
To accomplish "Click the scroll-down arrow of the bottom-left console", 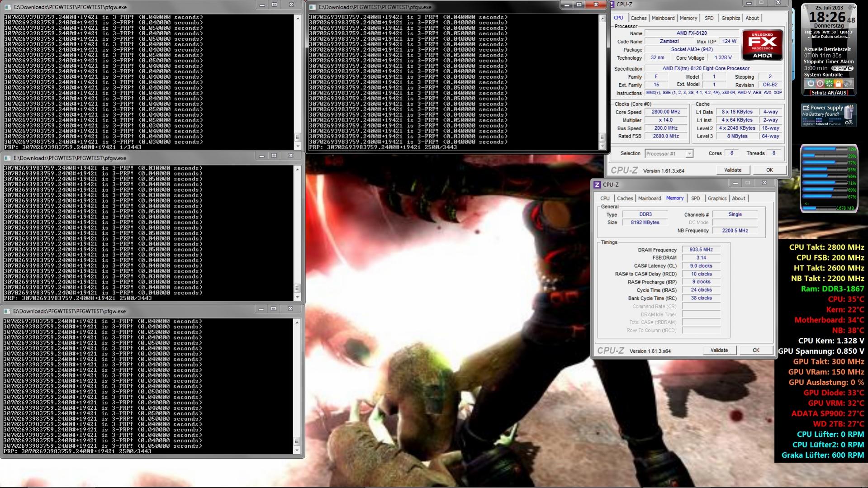I will point(297,450).
